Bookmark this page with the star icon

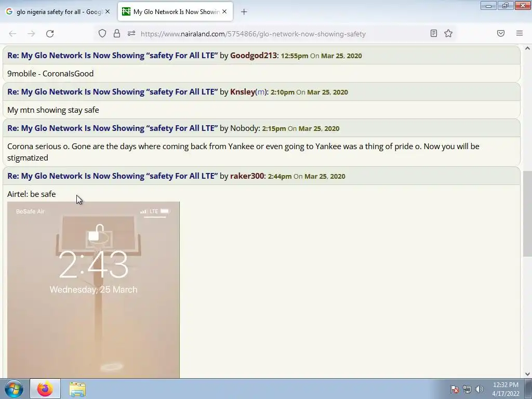(448, 33)
